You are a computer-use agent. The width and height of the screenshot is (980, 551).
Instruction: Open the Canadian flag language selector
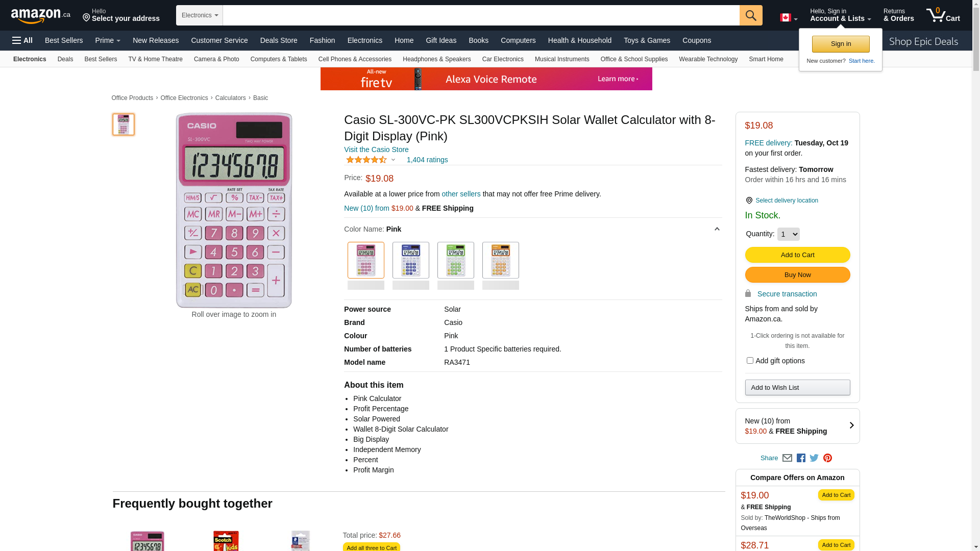(x=788, y=18)
